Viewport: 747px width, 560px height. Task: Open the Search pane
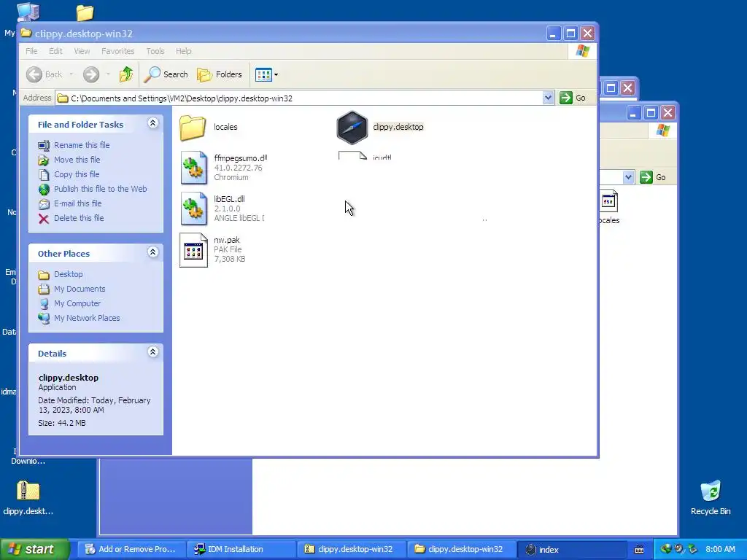[166, 74]
